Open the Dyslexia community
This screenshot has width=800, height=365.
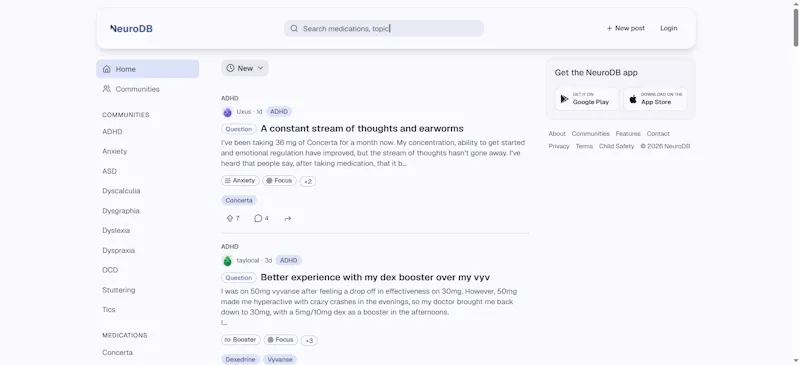pyautogui.click(x=116, y=231)
